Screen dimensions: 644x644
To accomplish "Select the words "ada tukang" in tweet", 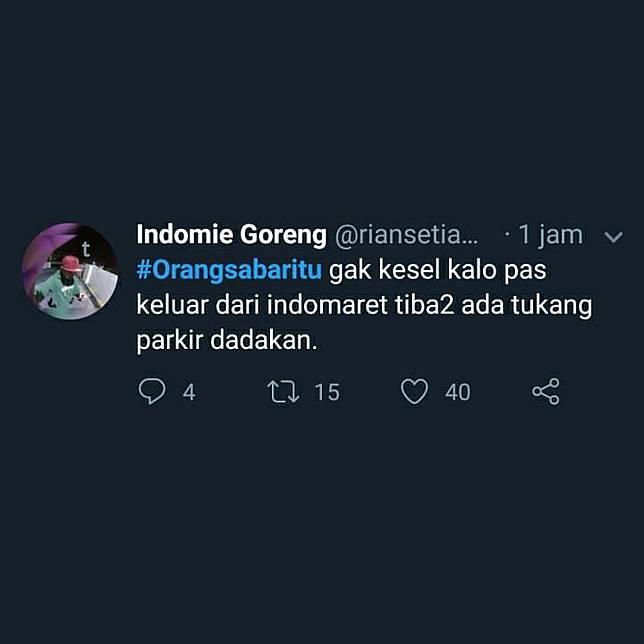I will (x=527, y=306).
